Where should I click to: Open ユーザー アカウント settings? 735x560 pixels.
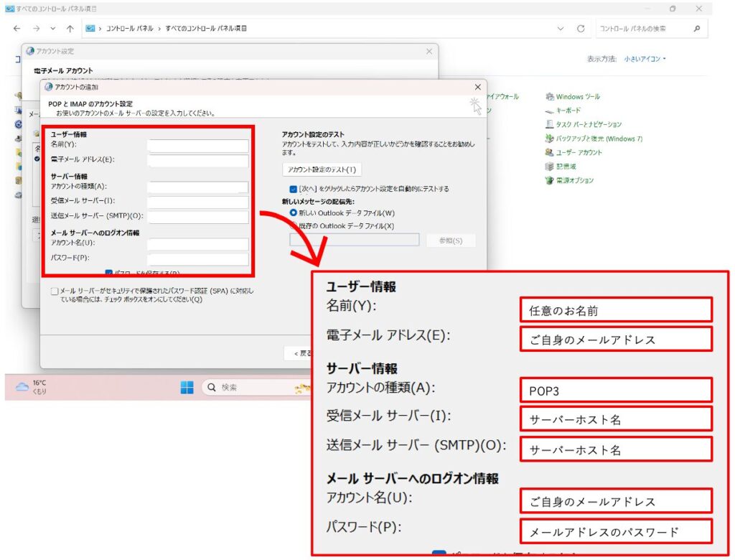550,153
